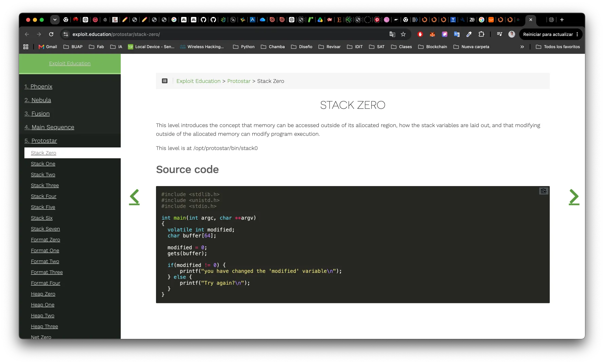Switch to the Etsy E tab
This screenshot has height=364, width=604.
[339, 20]
